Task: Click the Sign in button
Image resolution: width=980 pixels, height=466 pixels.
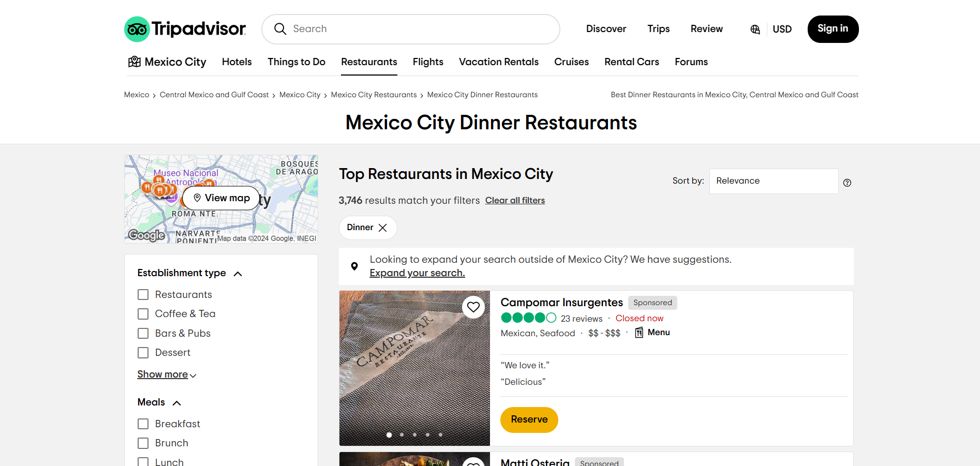Action: pyautogui.click(x=833, y=29)
